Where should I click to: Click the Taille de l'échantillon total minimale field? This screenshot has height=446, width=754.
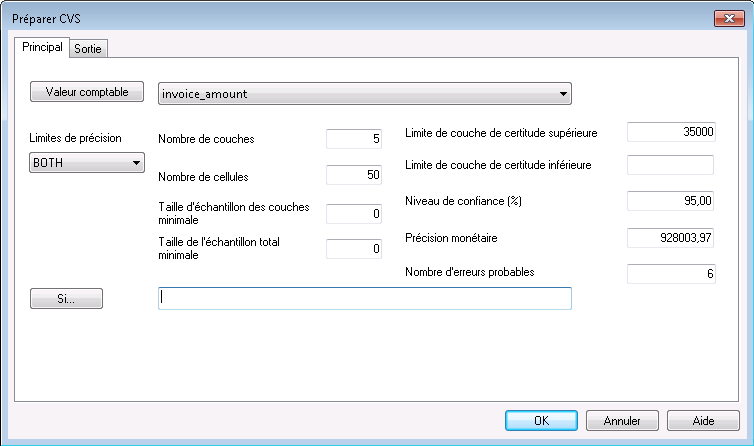(354, 249)
